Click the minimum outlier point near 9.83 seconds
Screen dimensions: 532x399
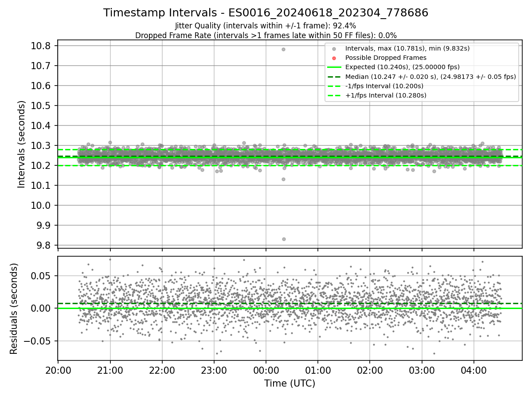pos(284,239)
